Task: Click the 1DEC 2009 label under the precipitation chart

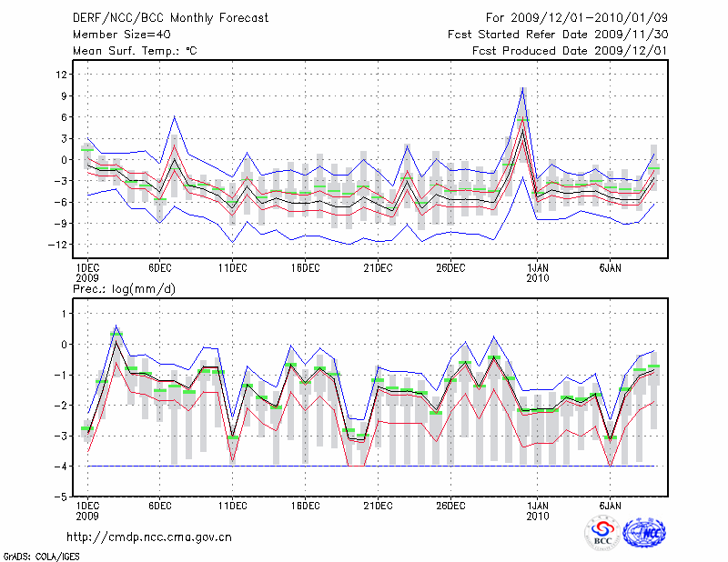Action: tap(86, 510)
